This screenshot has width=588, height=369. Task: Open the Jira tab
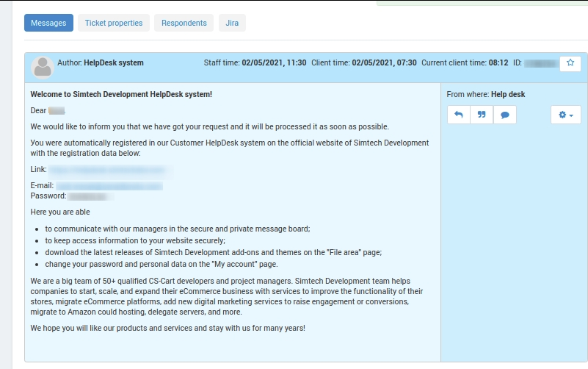click(232, 23)
